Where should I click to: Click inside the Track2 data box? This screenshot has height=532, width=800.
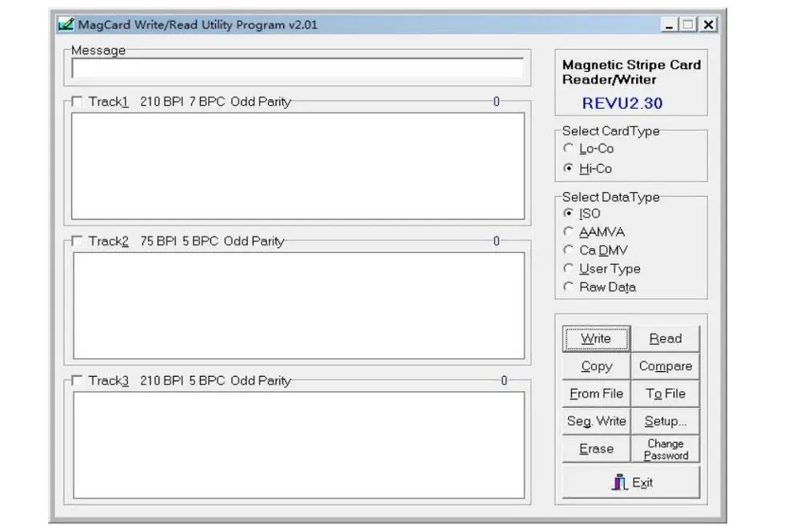tap(298, 306)
